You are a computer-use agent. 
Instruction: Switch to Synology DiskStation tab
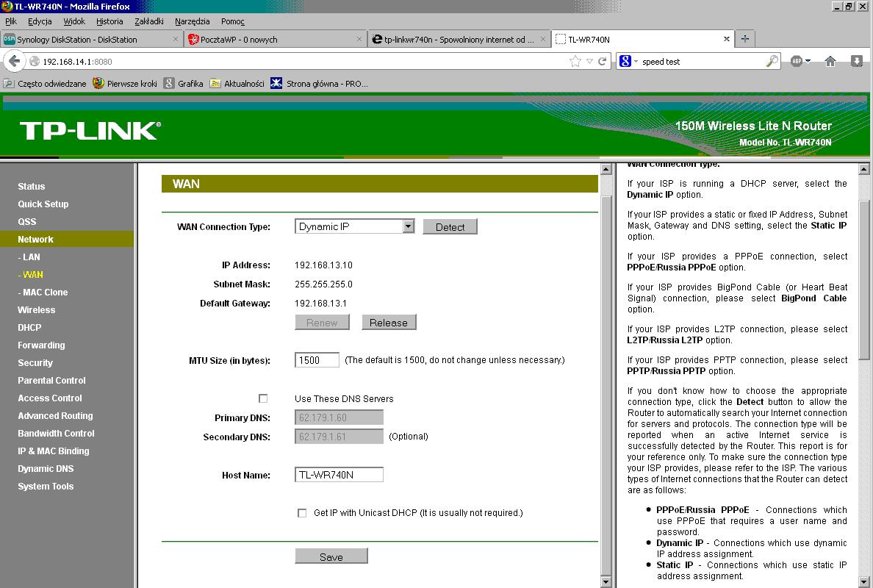[92, 40]
